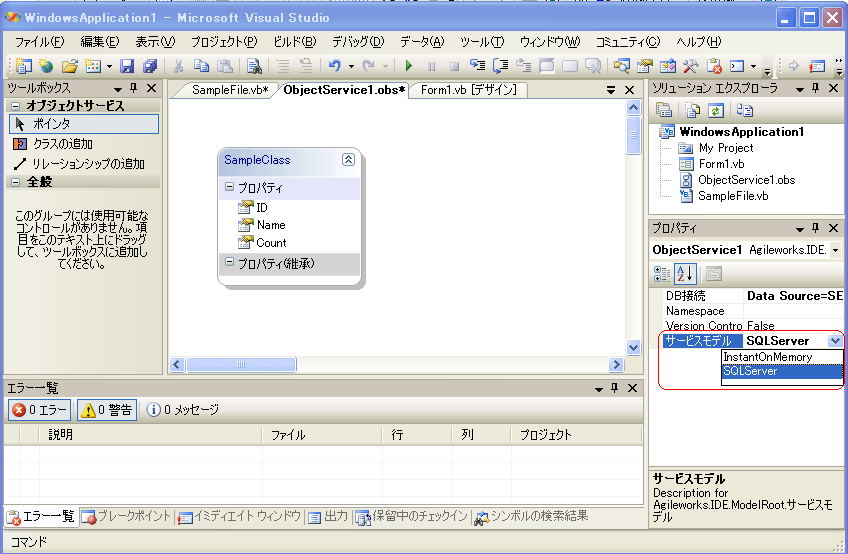Screen dimensions: 848x554
Task: Open the Object Browser toolbar icon
Action: [668, 66]
